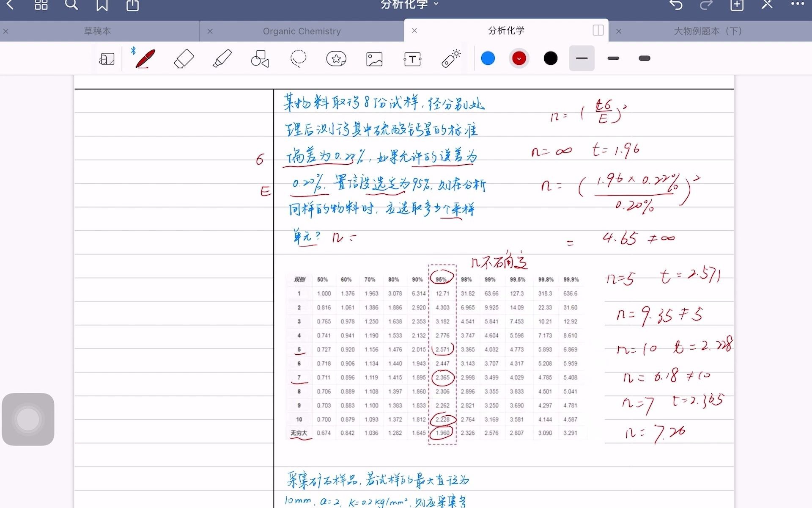Switch to the Organic Chemistry tab
The image size is (812, 508).
click(x=302, y=31)
